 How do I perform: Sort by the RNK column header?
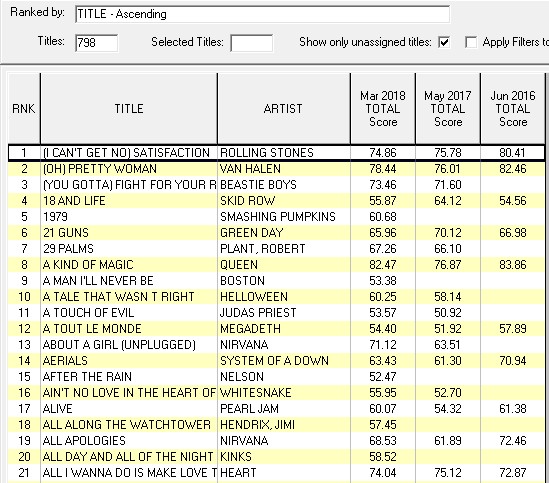click(x=24, y=109)
